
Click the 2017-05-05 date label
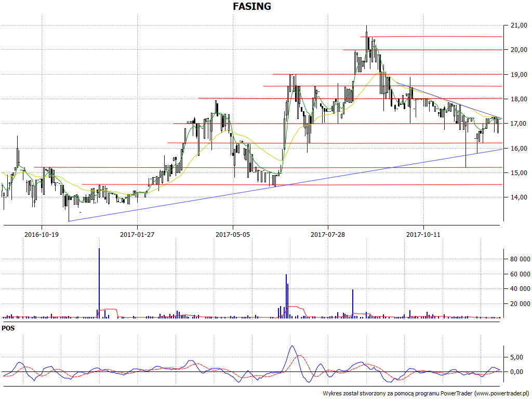click(x=233, y=234)
